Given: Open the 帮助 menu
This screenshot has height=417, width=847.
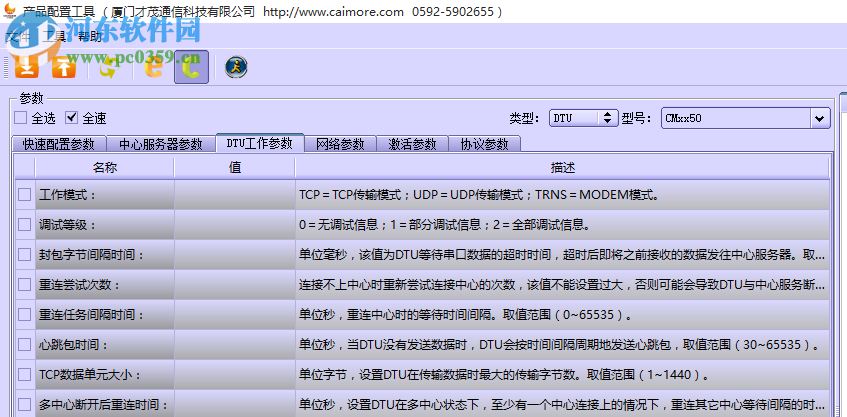Looking at the screenshot, I should tap(90, 37).
